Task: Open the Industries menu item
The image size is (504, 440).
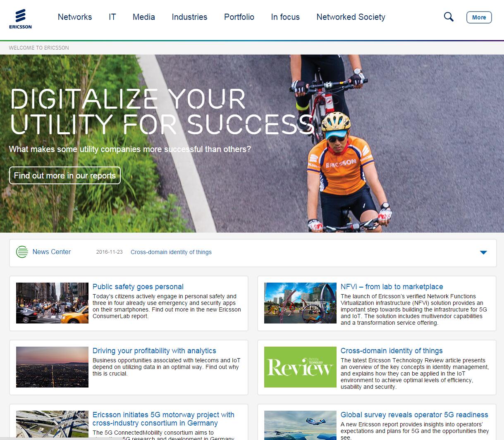Action: [x=189, y=17]
